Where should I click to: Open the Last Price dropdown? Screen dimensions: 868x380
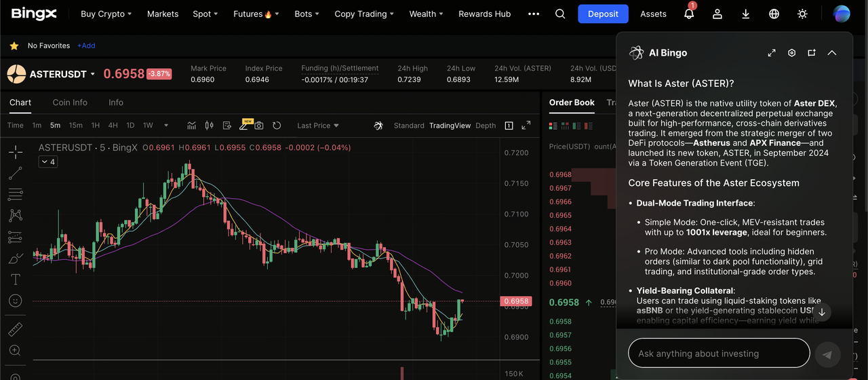tap(317, 126)
